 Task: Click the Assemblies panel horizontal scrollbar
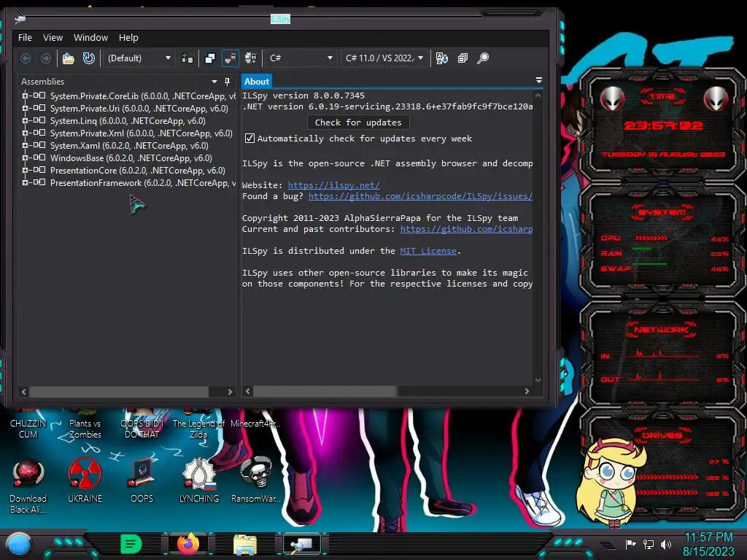pos(119,392)
